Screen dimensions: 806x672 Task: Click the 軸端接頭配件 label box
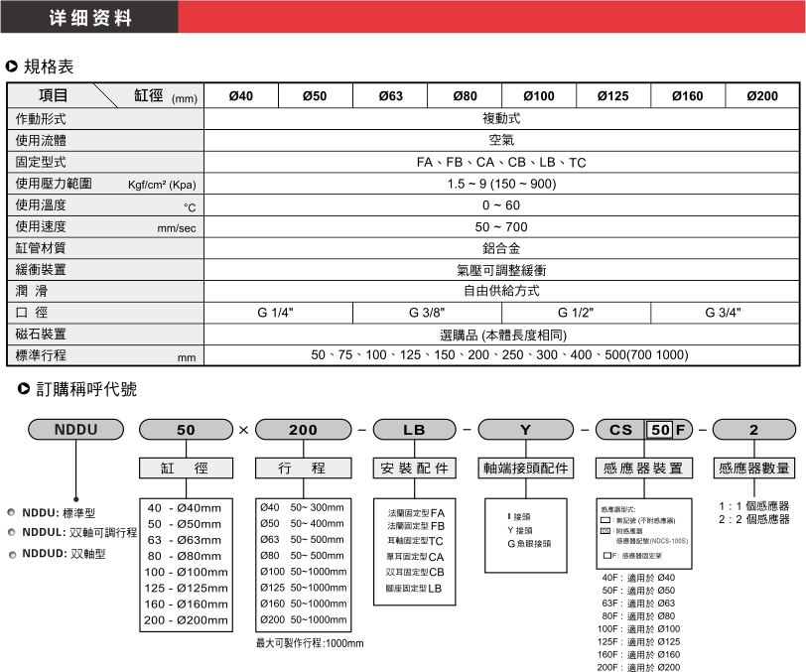pyautogui.click(x=531, y=468)
